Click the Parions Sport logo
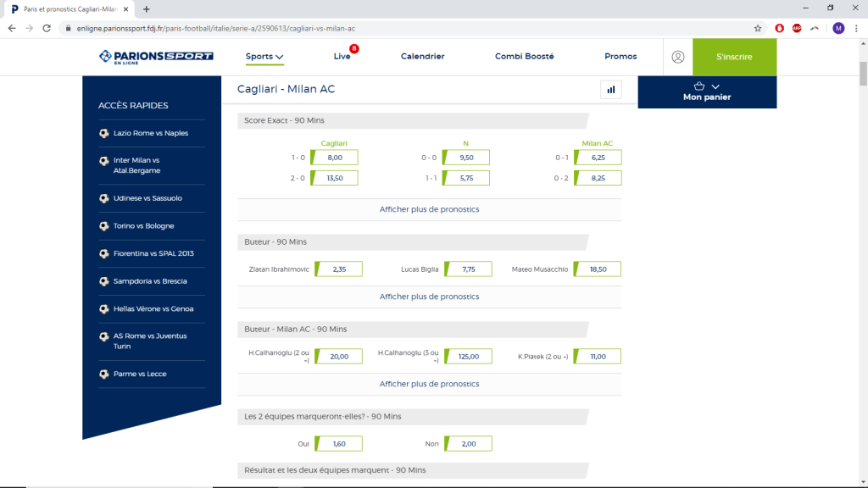868x488 pixels. click(156, 57)
